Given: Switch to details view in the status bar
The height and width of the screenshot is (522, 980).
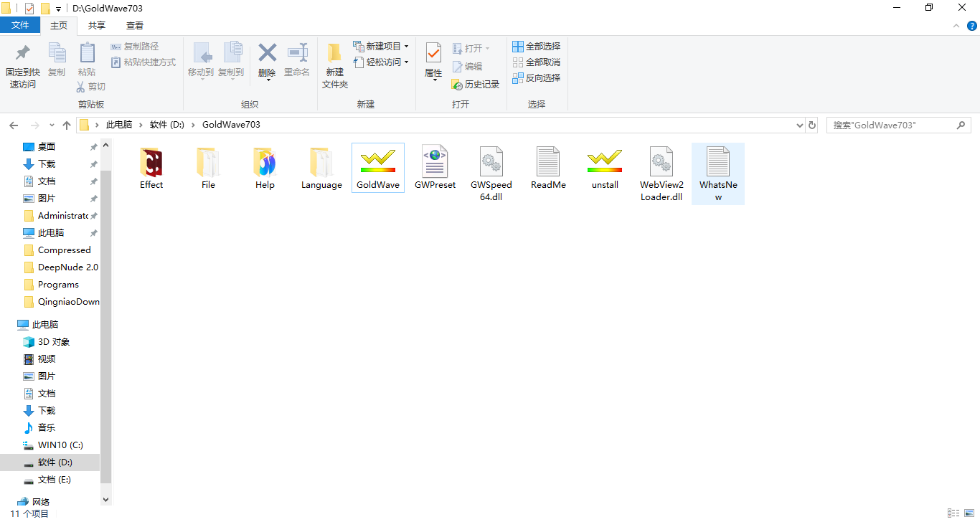Looking at the screenshot, I should 953,513.
